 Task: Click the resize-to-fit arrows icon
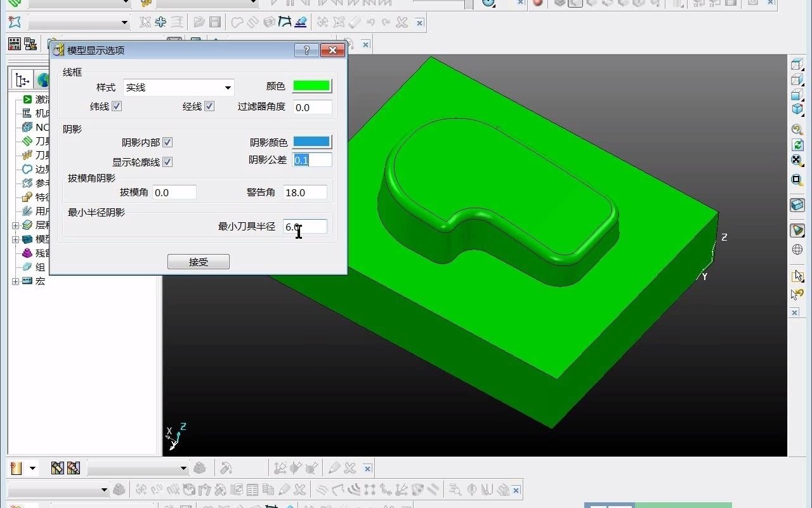[x=797, y=160]
